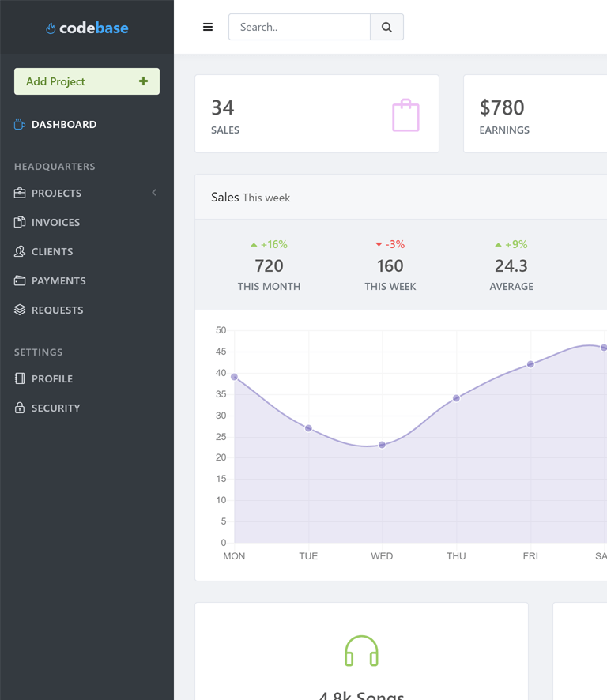The height and width of the screenshot is (700, 607).
Task: Click the Headquarters section heading
Action: (x=55, y=167)
